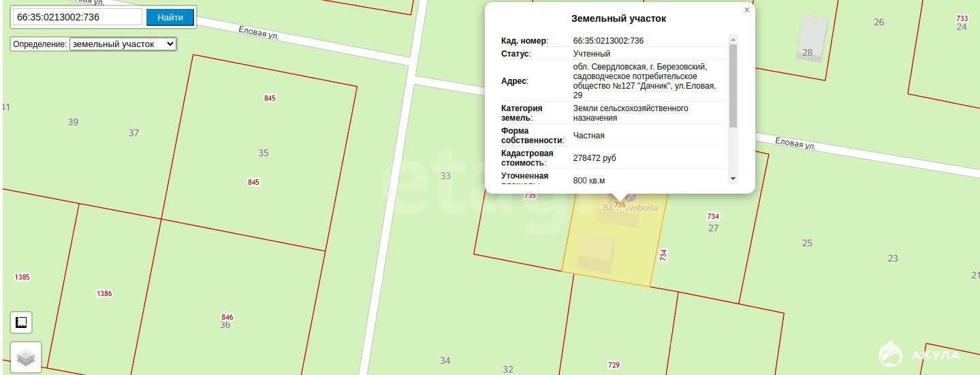The image size is (980, 375).
Task: Click parcel 733 label on the map
Action: coord(962,18)
